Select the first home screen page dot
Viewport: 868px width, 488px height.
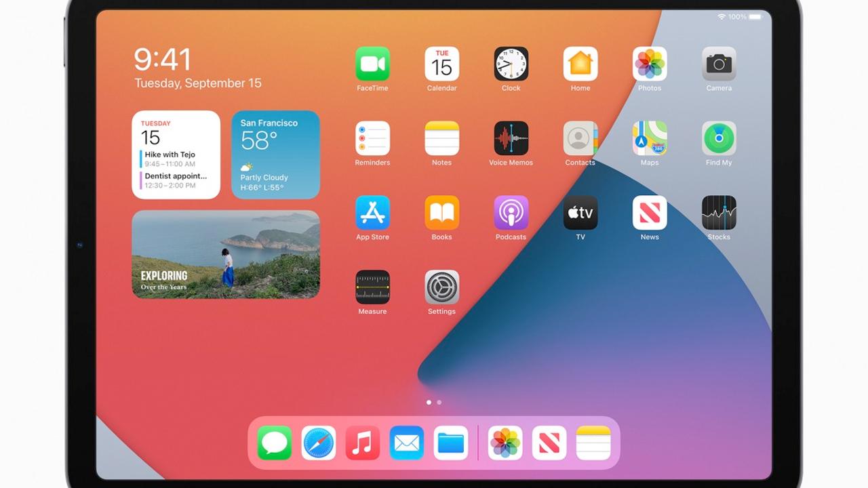pos(429,403)
